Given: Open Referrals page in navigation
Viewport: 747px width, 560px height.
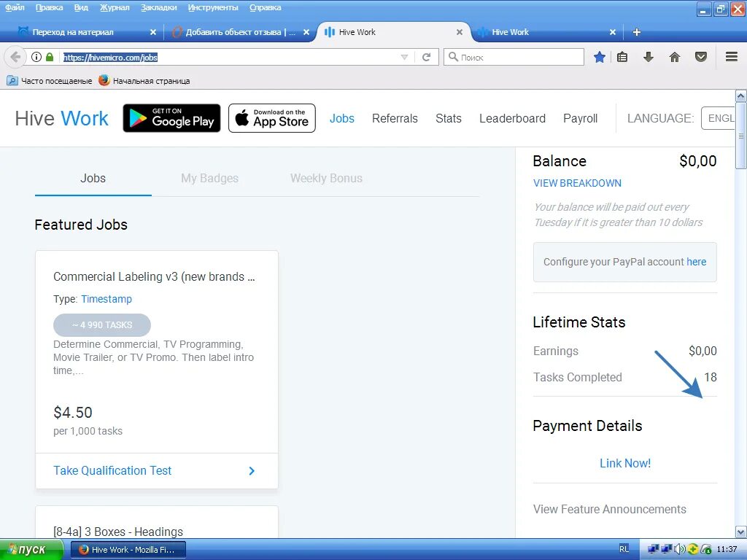Looking at the screenshot, I should click(x=395, y=118).
